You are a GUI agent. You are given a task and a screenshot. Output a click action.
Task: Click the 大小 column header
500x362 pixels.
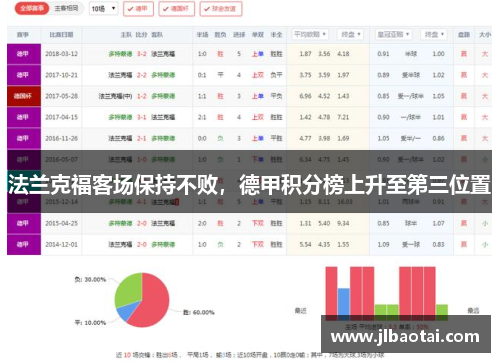point(485,35)
